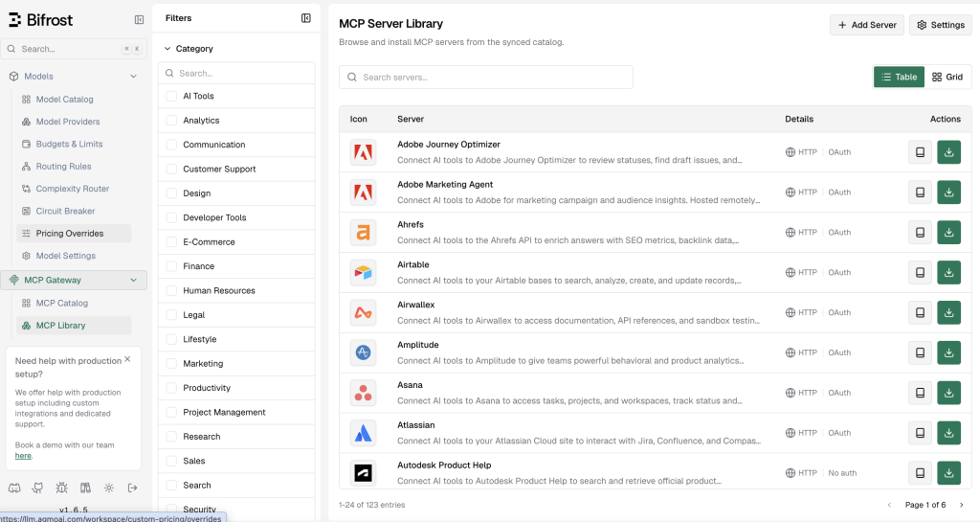Install the Ahrefs server
This screenshot has height=522, width=980.
[x=948, y=232]
